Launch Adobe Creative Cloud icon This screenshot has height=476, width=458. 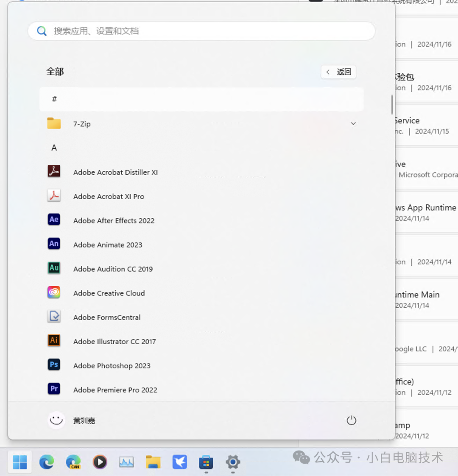click(54, 292)
